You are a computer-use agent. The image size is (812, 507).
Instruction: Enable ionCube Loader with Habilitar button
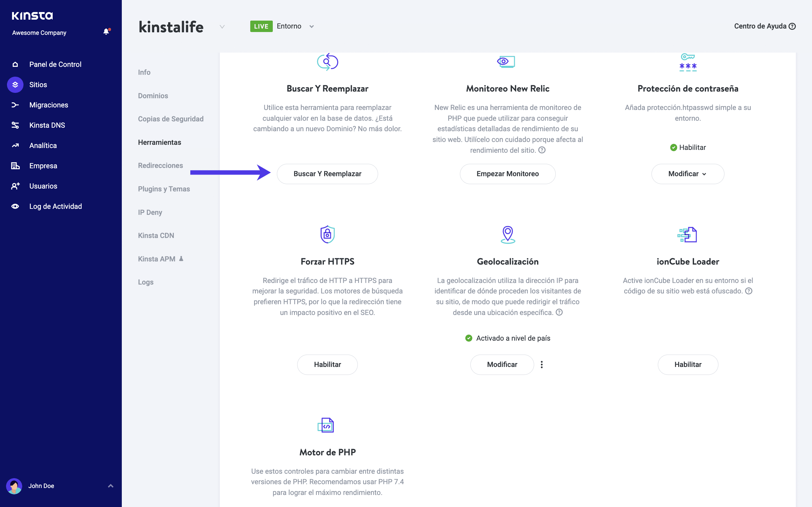(688, 364)
